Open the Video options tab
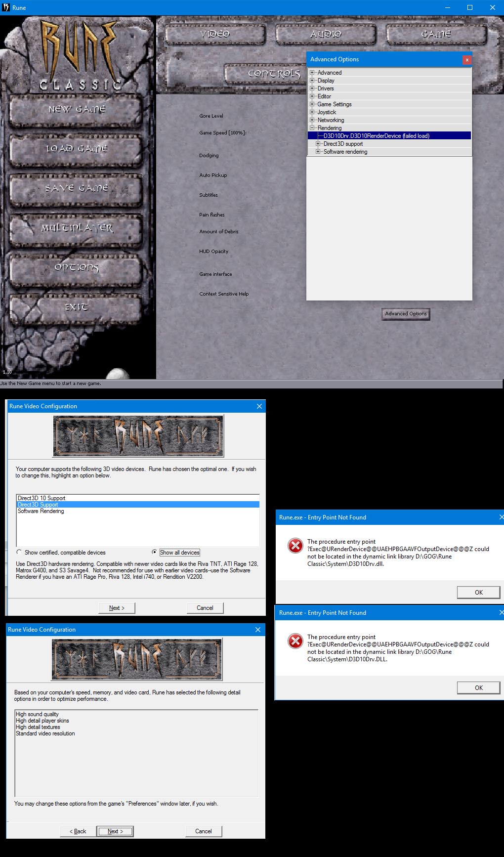The height and width of the screenshot is (857, 504). pos(215,34)
